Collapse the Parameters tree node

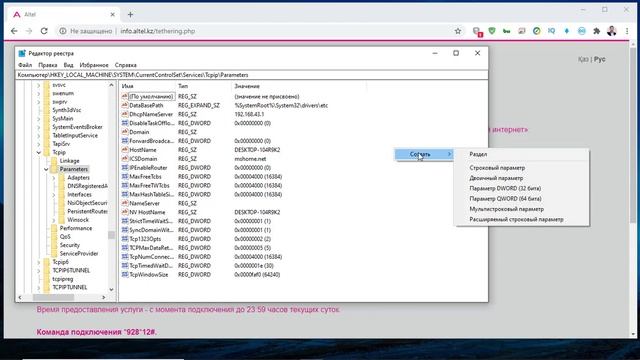click(46, 169)
